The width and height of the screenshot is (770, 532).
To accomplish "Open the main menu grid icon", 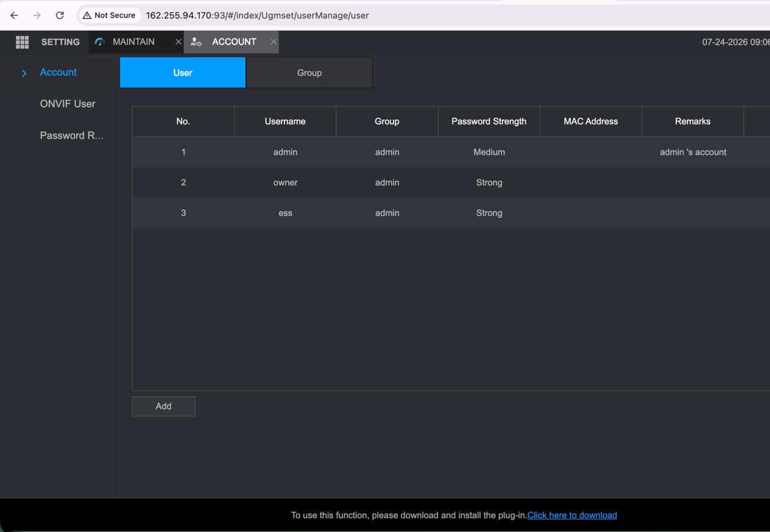I will tap(22, 41).
